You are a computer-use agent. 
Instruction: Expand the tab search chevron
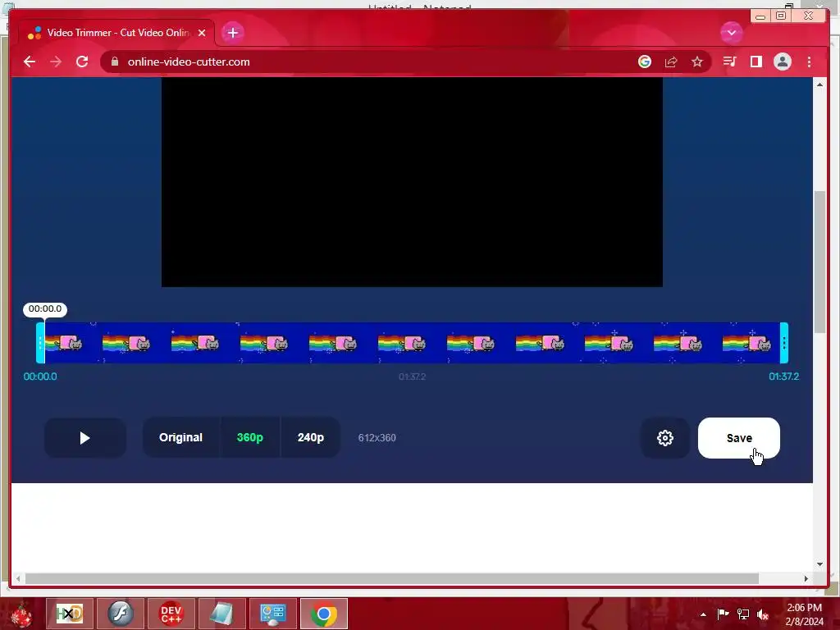(x=731, y=33)
